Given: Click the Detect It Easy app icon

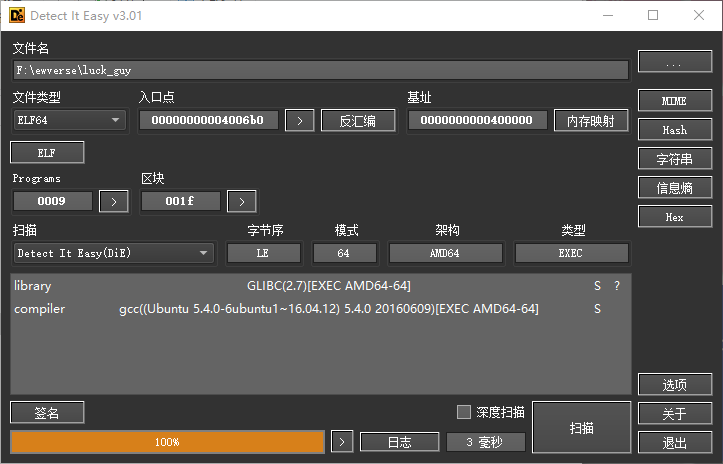Looking at the screenshot, I should tap(17, 16).
